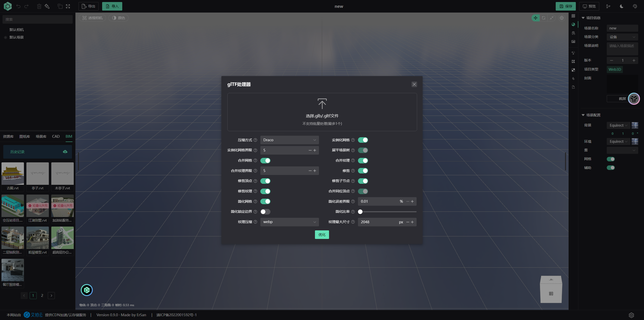Open the 环境 Equirect dropdown
644x320 pixels.
point(618,141)
